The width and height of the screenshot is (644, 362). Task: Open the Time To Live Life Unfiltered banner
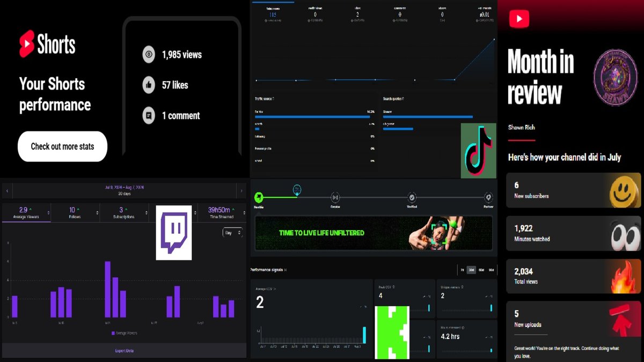point(374,233)
